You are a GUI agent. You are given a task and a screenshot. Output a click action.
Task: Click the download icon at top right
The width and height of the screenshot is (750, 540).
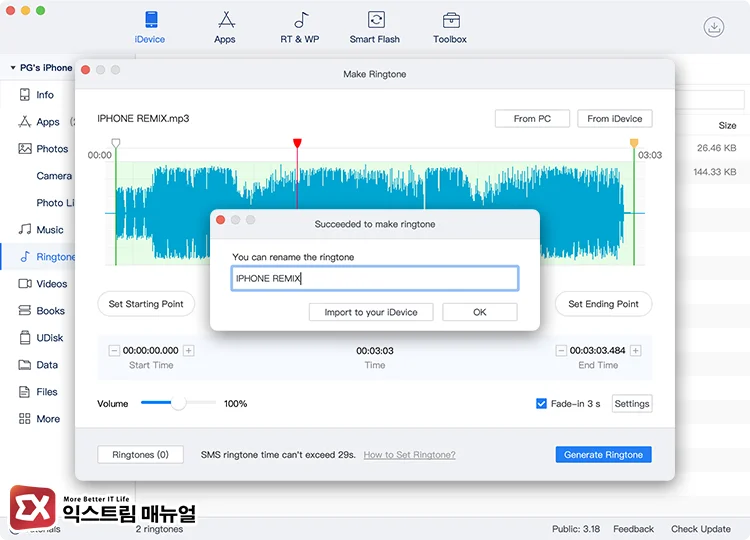714,28
